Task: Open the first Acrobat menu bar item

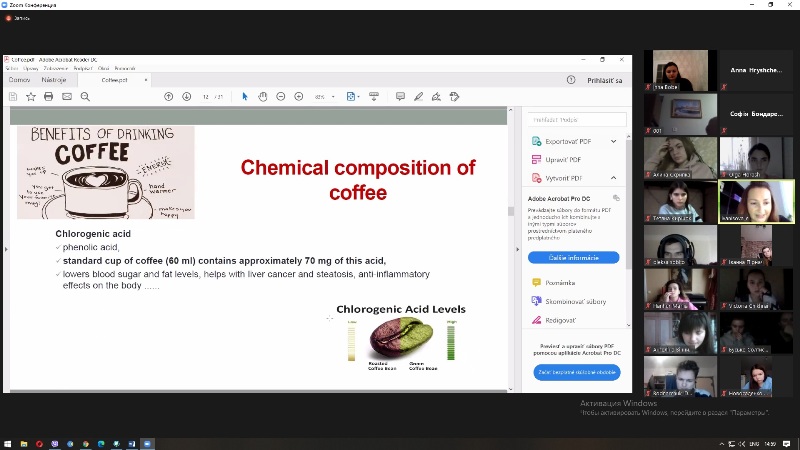Action: 12,68
